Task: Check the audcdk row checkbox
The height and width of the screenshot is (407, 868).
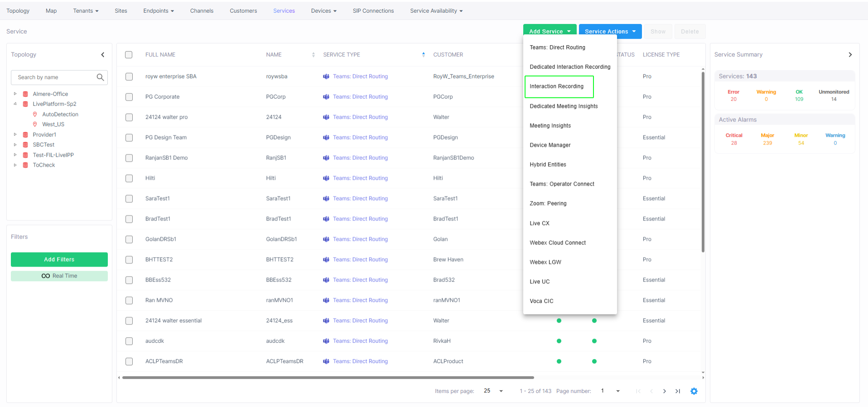Action: tap(129, 341)
